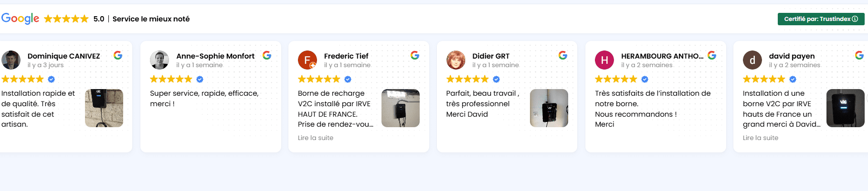Click verified badge on Didier GRT's review

point(497,79)
